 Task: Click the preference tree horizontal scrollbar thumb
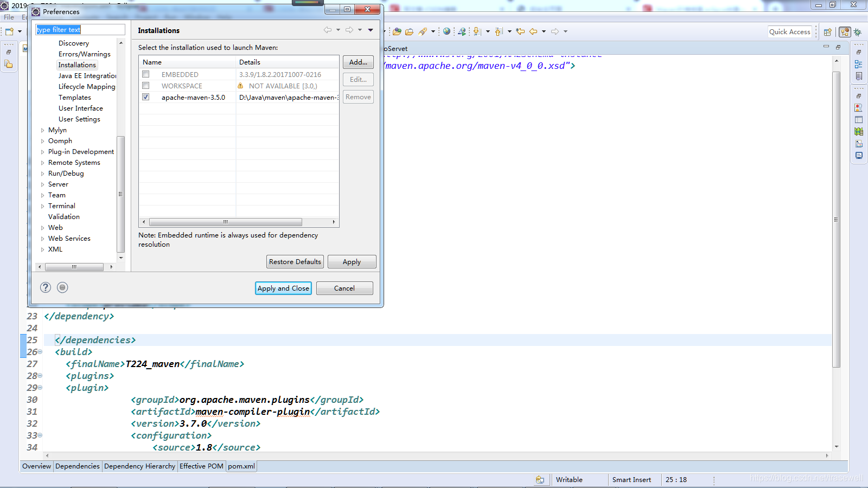pos(74,267)
